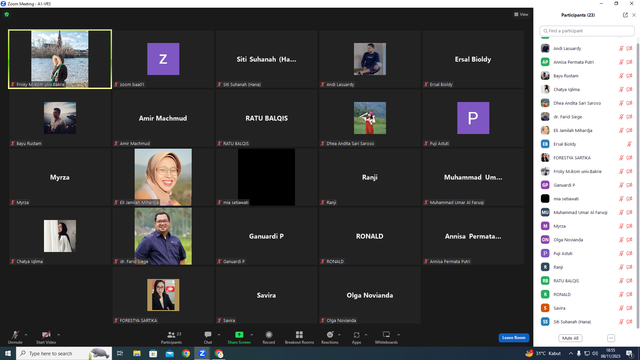Click the avatar of Siti Suhanah (Hana) in list

(545, 322)
